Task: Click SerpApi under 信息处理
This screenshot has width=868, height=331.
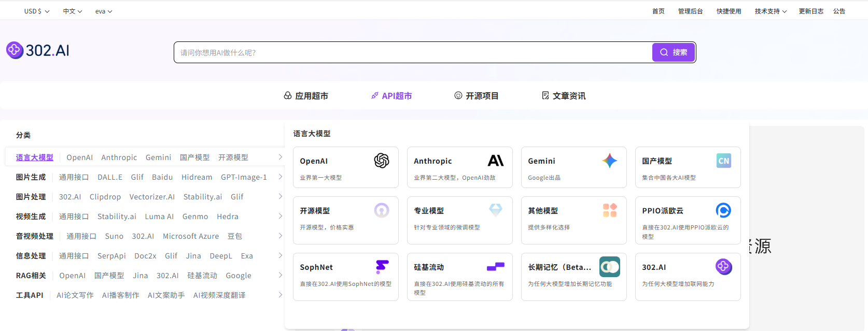Action: tap(111, 256)
